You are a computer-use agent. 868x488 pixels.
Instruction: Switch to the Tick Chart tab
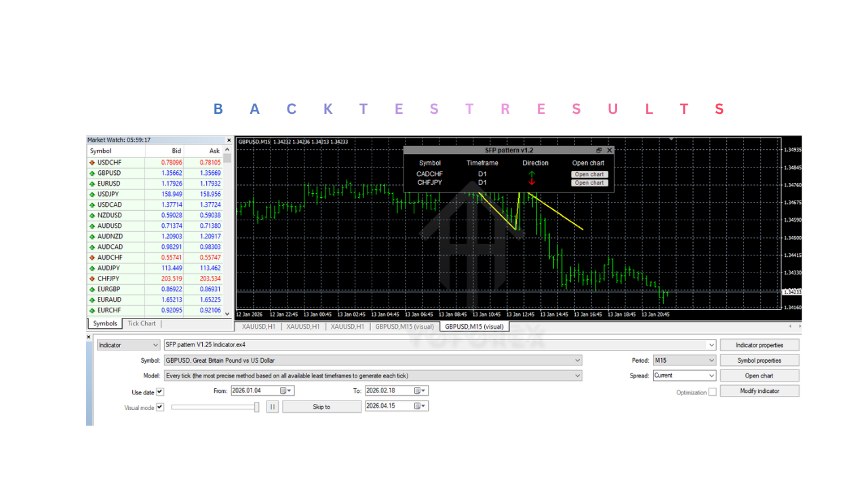coord(141,323)
